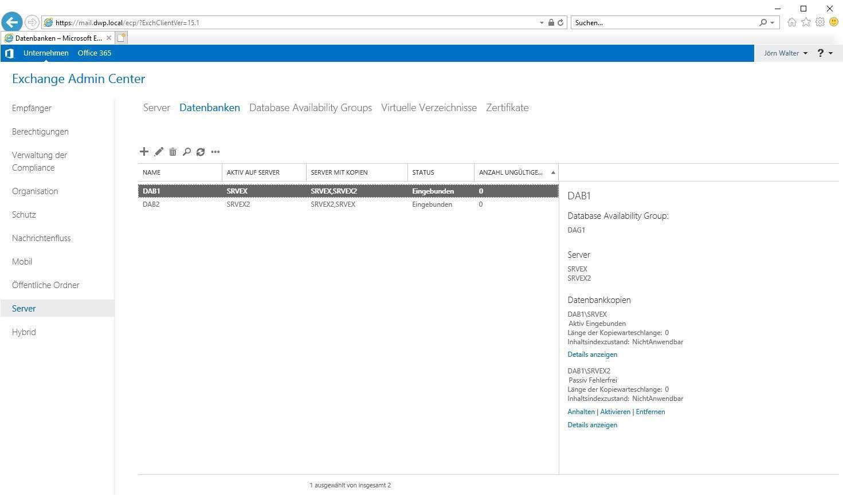843x504 pixels.
Task: Open the more options ellipsis menu
Action: tap(215, 152)
